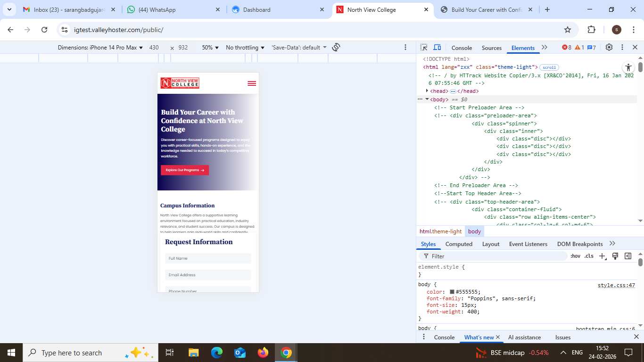Screen dimensions: 644x362
Task: Click the new style rule plus icon
Action: click(602, 256)
